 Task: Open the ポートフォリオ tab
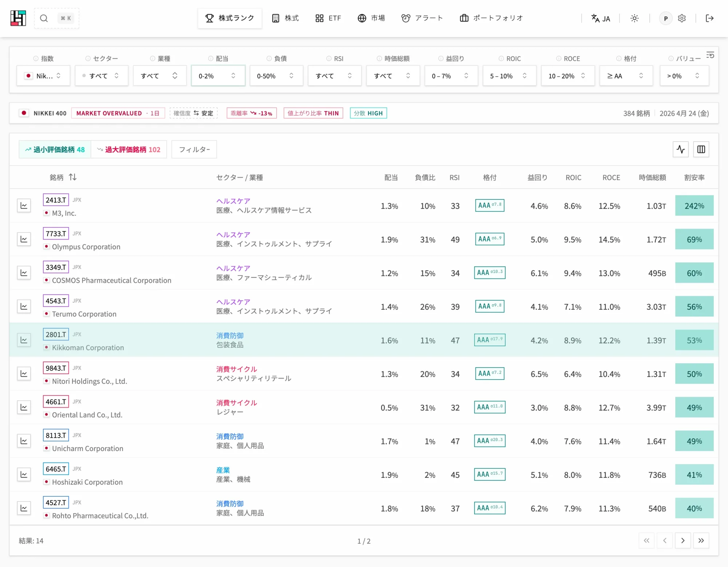click(491, 18)
